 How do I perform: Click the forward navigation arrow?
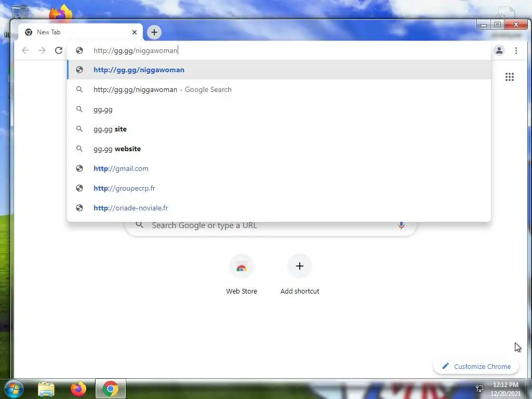pos(42,50)
